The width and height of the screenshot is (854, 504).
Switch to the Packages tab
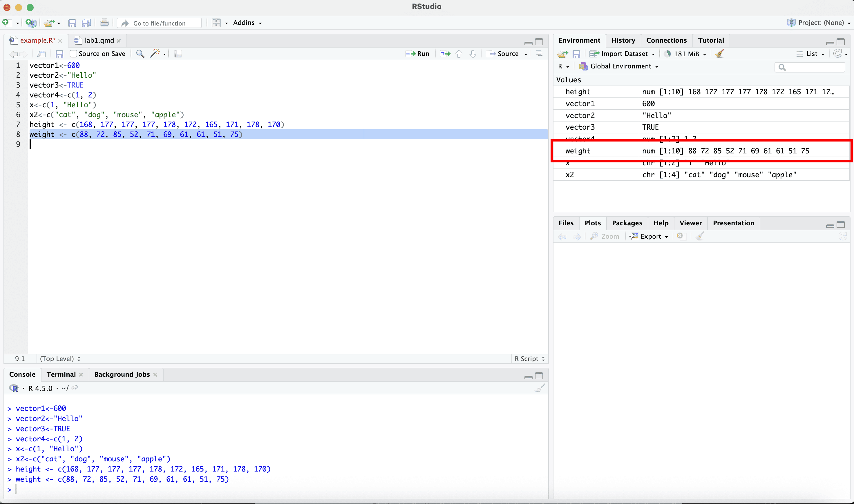pyautogui.click(x=627, y=223)
